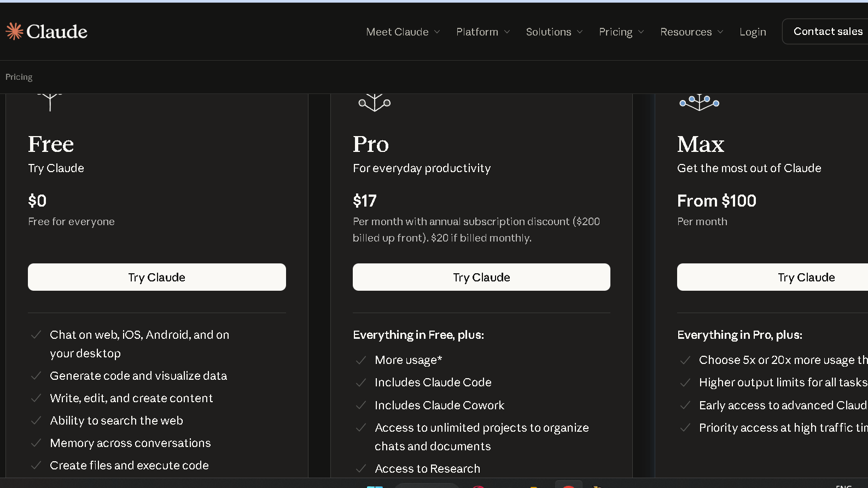Click 'Choose 5x or 20x more usage'
This screenshot has height=488, width=868.
pyautogui.click(x=783, y=360)
